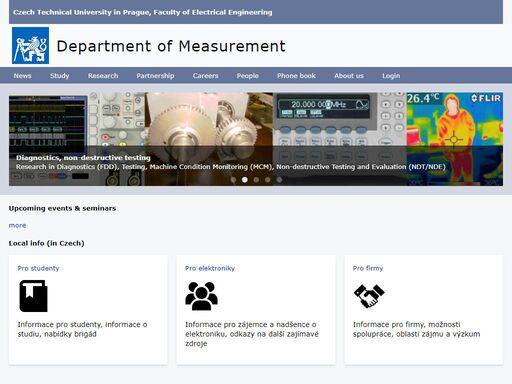Screen dimensions: 512x384
Task: Click the book icon under Pro studenty
Action: [x=33, y=296]
